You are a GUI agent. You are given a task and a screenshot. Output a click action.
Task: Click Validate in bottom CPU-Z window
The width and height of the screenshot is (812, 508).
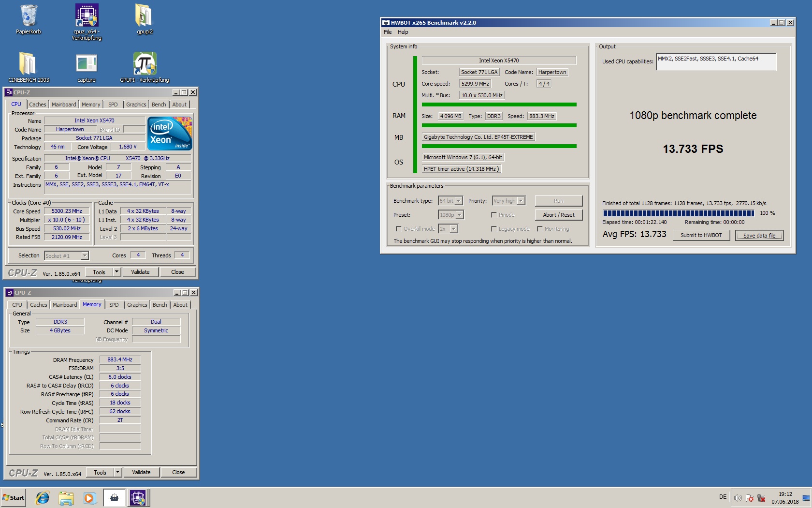141,472
